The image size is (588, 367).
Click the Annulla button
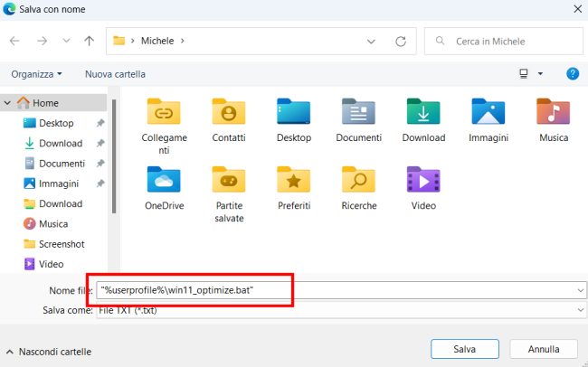pyautogui.click(x=544, y=349)
